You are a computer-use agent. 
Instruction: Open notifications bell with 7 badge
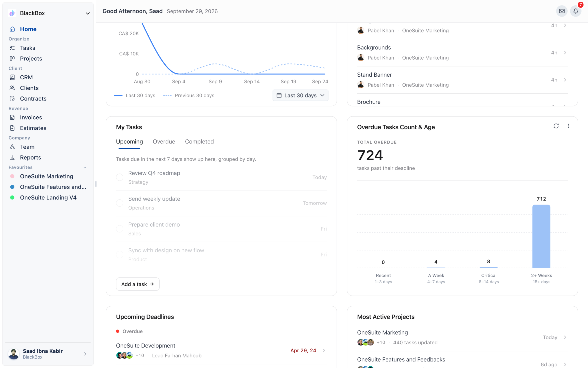576,11
